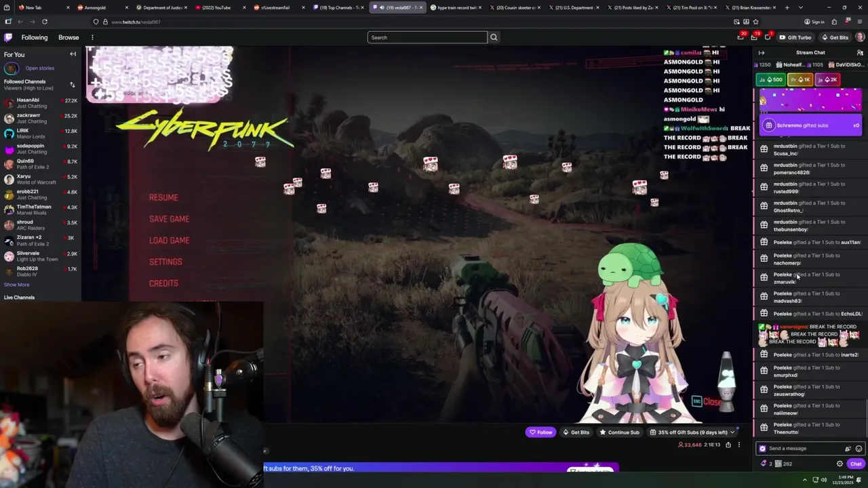
Task: Open Windows notification bell in taskbar
Action: click(860, 480)
